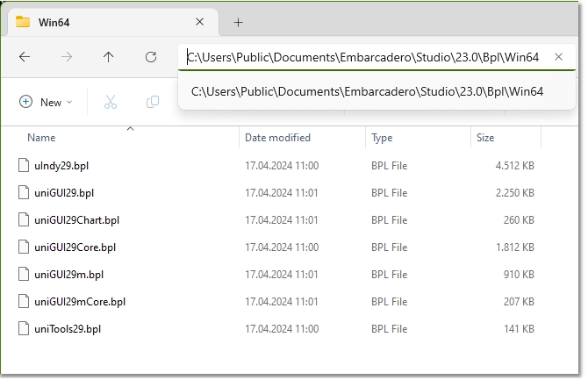Viewport: 588px width, 380px height.
Task: Sort files by Size column
Action: 485,138
